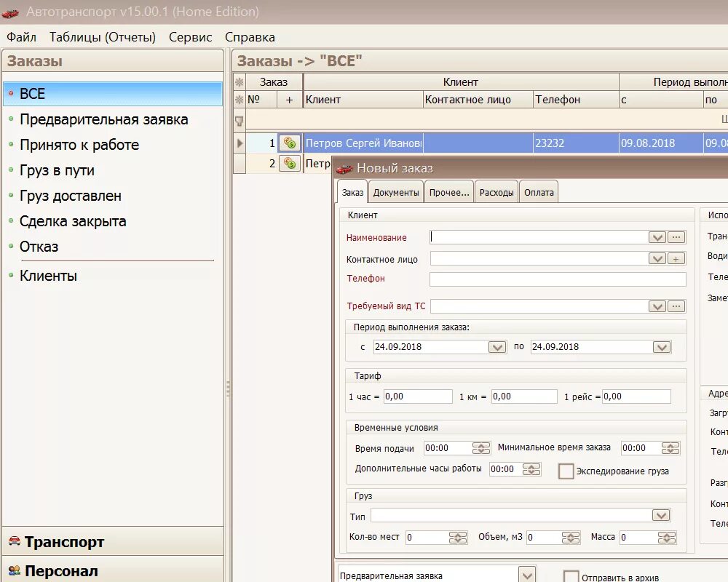The width and height of the screenshot is (728, 582).
Task: Select Груз доставлен filter
Action: 71,196
